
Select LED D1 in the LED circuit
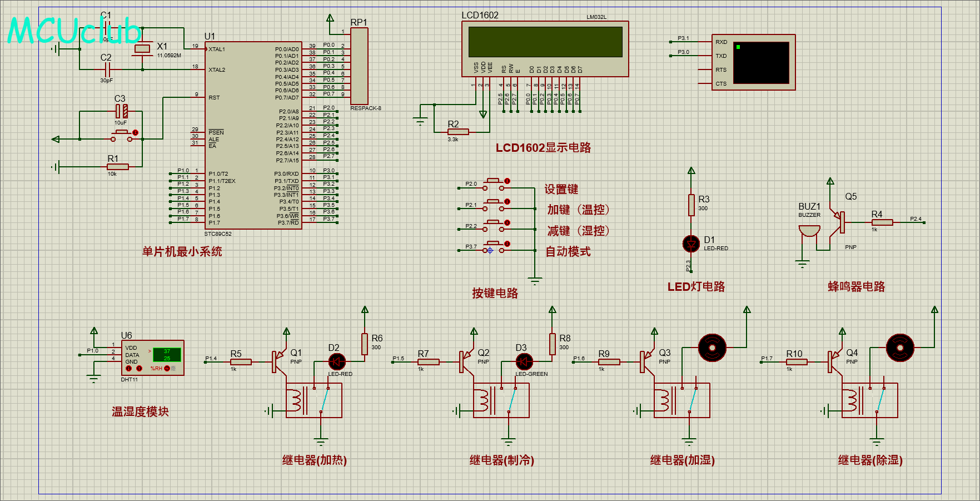point(691,244)
